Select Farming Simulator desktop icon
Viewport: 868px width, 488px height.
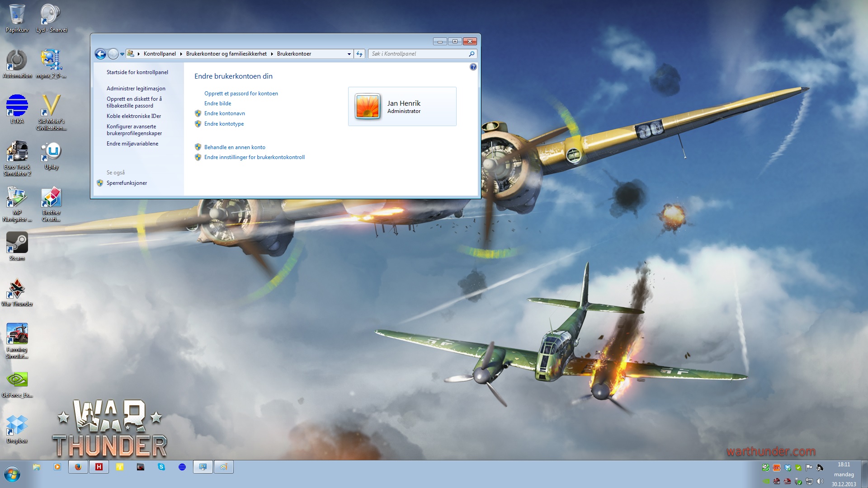(x=17, y=341)
